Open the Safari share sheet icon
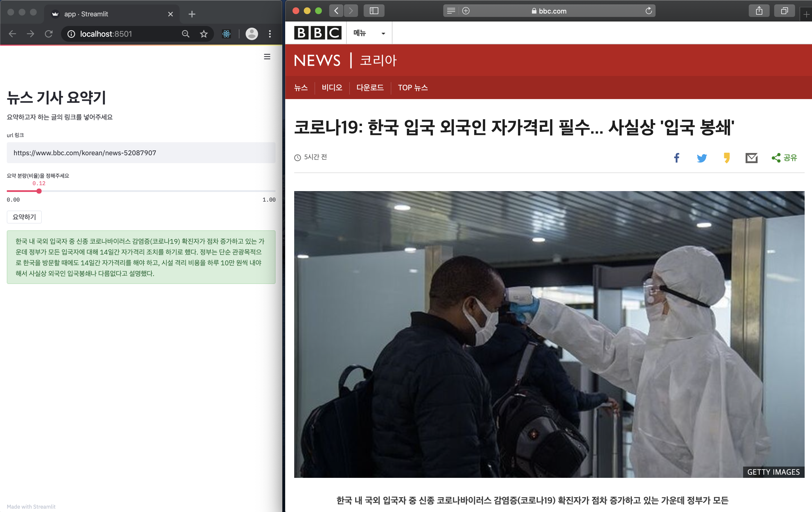The image size is (812, 512). (759, 11)
